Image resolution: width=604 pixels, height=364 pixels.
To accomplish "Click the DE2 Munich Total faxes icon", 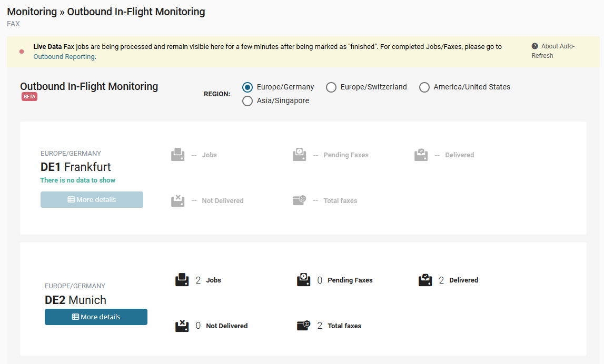I will click(303, 326).
